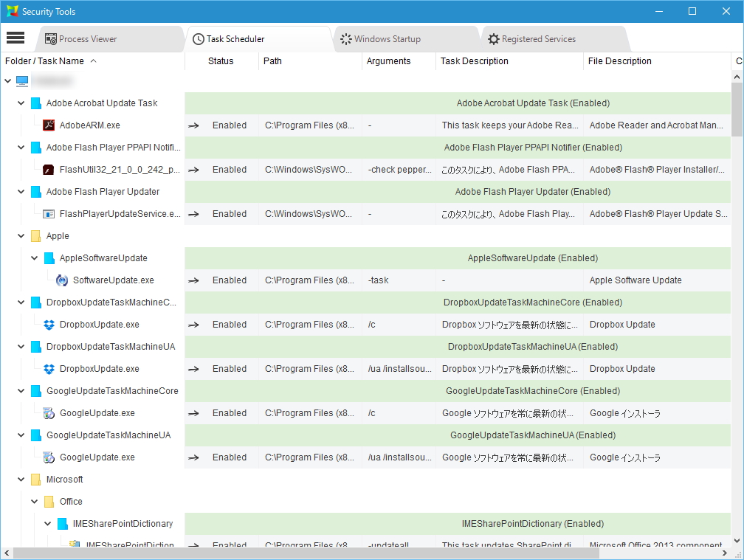Click the -check pepper arguments cell
Viewport: 744px width, 560px height.
pyautogui.click(x=399, y=169)
